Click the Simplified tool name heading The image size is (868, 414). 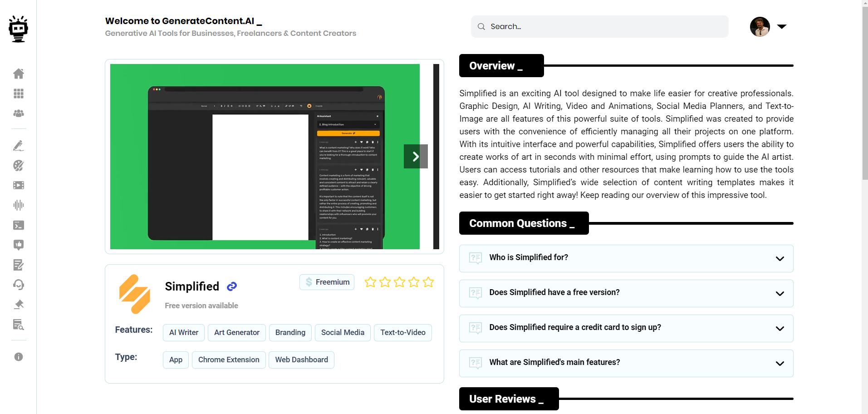tap(192, 286)
